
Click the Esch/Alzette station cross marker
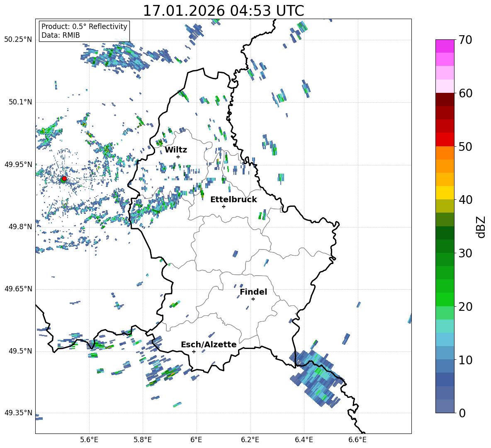(x=194, y=351)
